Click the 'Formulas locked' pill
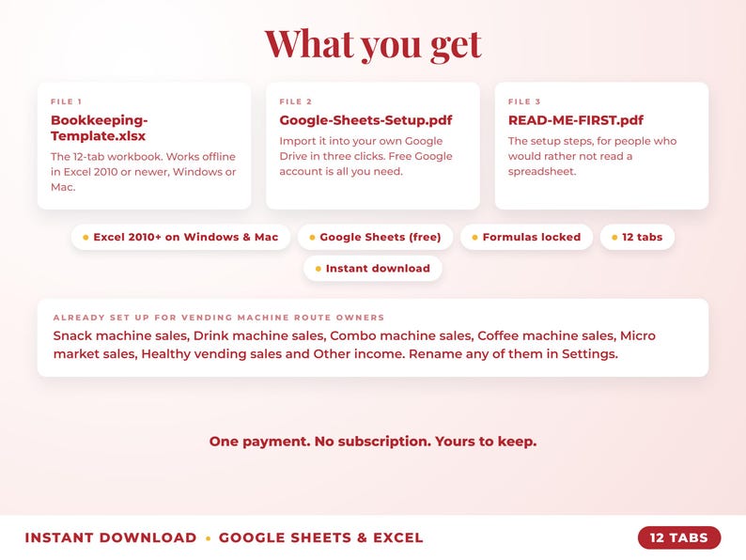The height and width of the screenshot is (560, 746). (527, 237)
